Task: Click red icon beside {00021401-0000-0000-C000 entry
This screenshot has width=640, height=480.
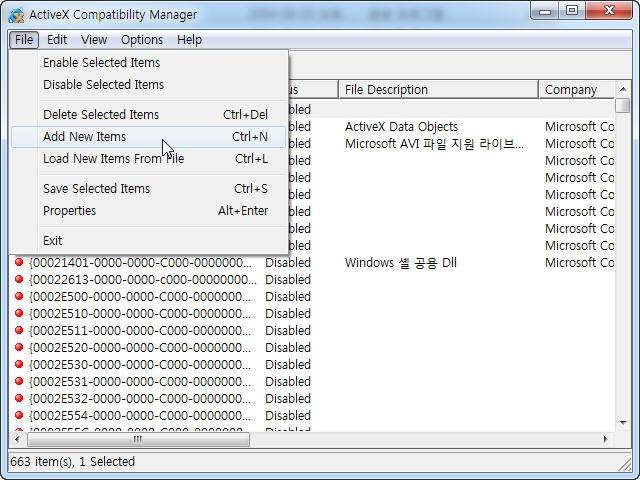Action: click(19, 263)
